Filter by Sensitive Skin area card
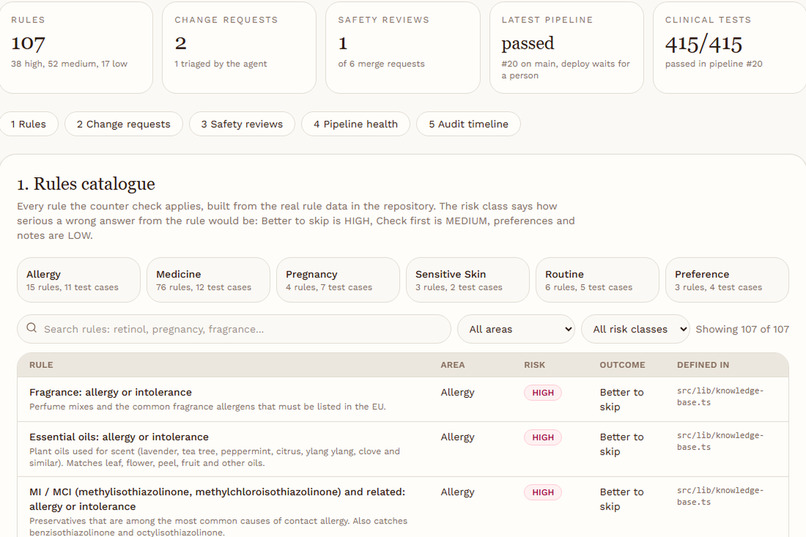Viewport: 806px width, 537px height. click(468, 280)
